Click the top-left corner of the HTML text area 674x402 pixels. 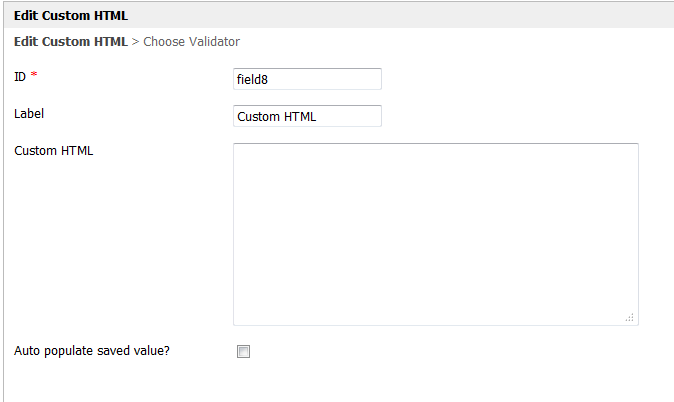240,150
